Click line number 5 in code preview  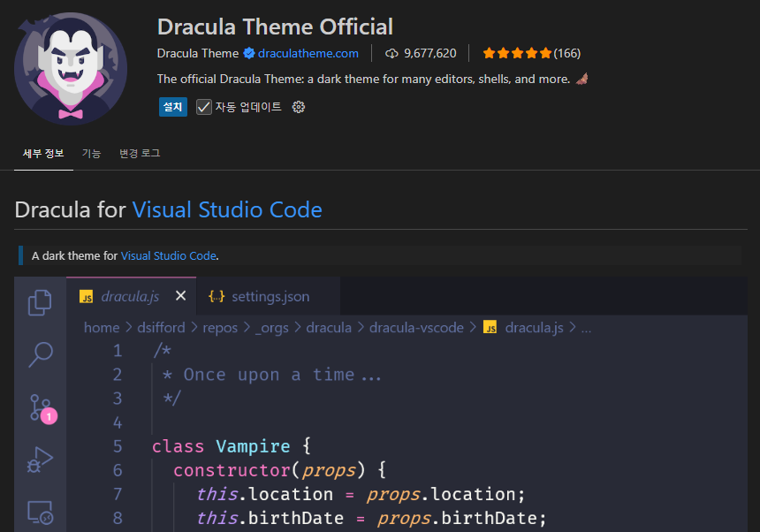pyautogui.click(x=118, y=446)
